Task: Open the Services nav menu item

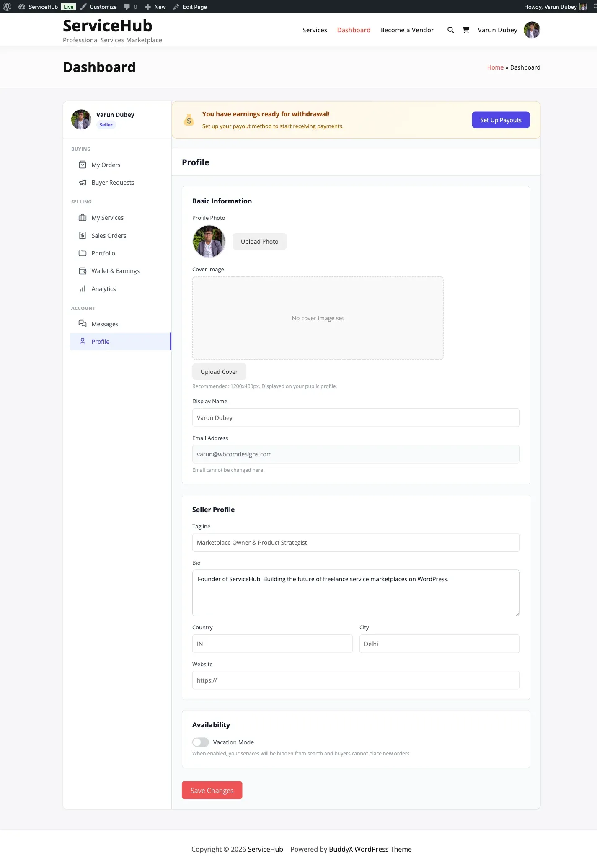Action: pyautogui.click(x=315, y=30)
